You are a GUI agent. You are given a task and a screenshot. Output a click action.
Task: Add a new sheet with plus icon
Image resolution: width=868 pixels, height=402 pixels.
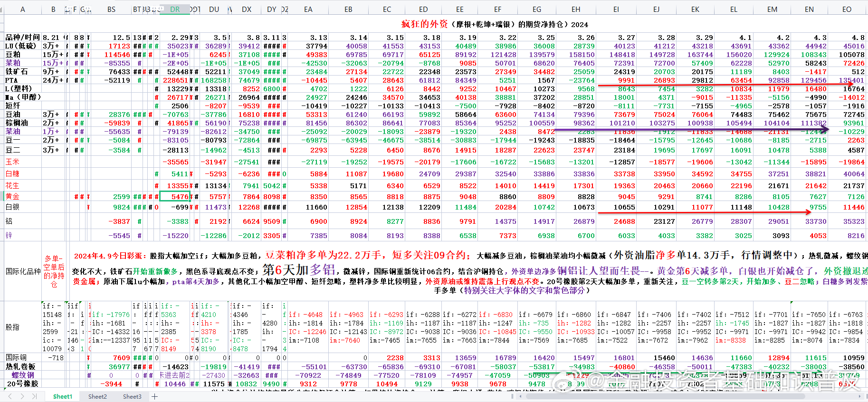pos(154,396)
